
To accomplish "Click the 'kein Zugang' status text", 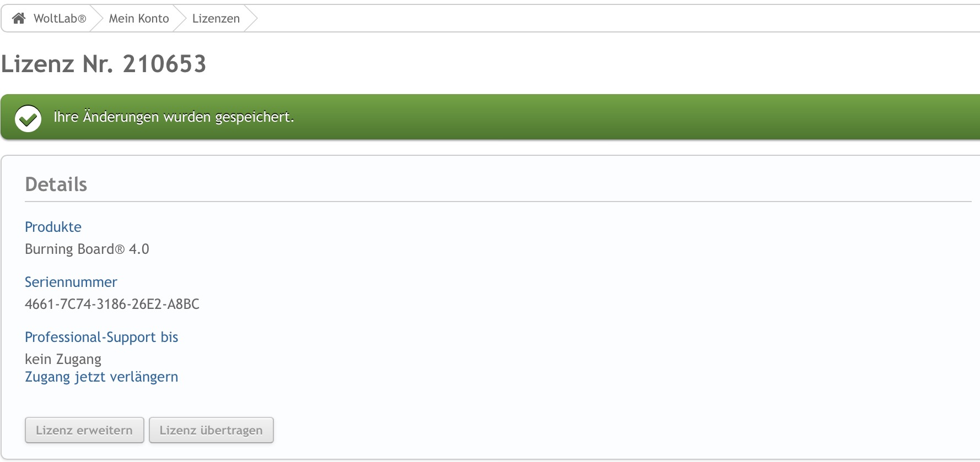I will [x=63, y=359].
